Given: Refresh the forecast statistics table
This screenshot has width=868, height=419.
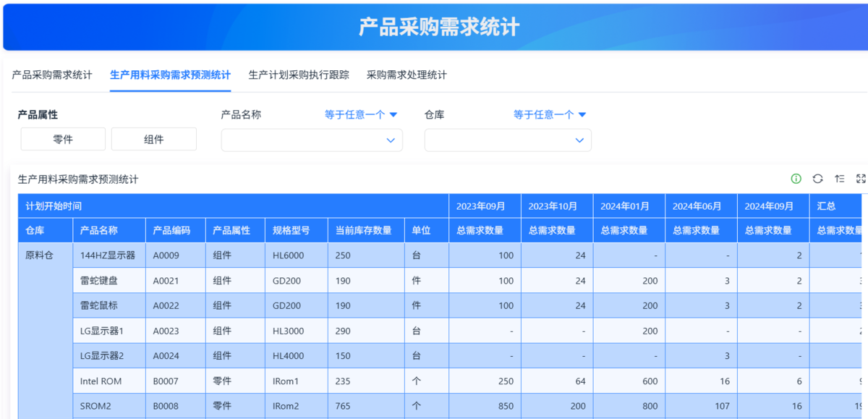Looking at the screenshot, I should tap(817, 179).
